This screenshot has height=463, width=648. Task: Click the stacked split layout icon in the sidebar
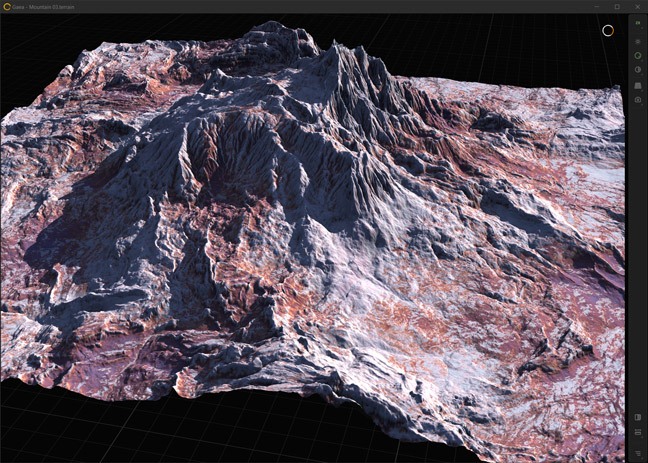point(638,433)
